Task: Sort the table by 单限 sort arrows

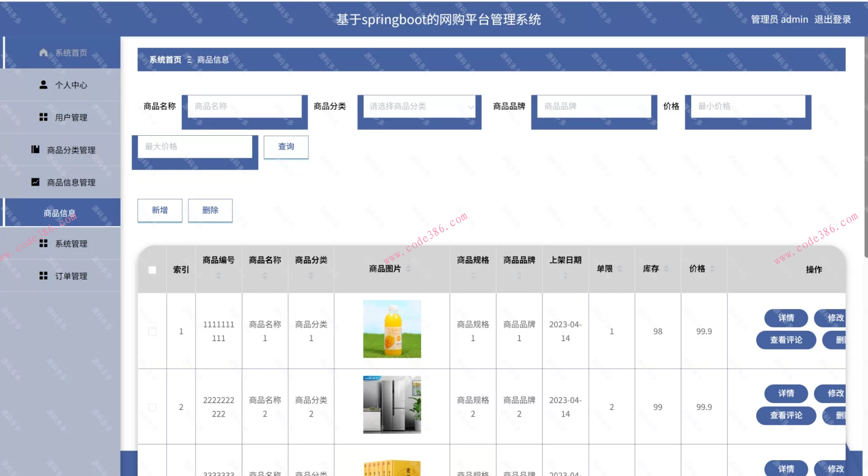Action: pyautogui.click(x=620, y=269)
